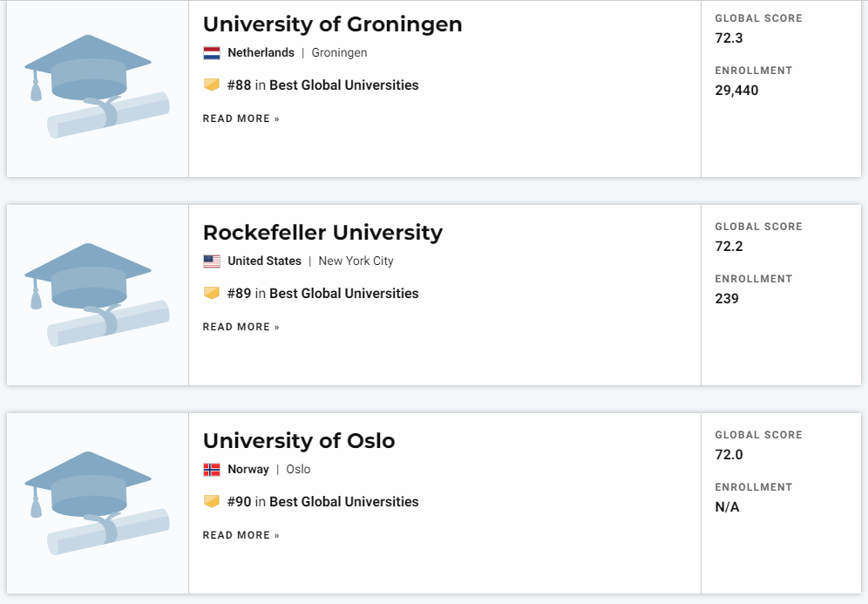Click the Netherlands flag icon
Screen dimensions: 868x604
click(212, 53)
